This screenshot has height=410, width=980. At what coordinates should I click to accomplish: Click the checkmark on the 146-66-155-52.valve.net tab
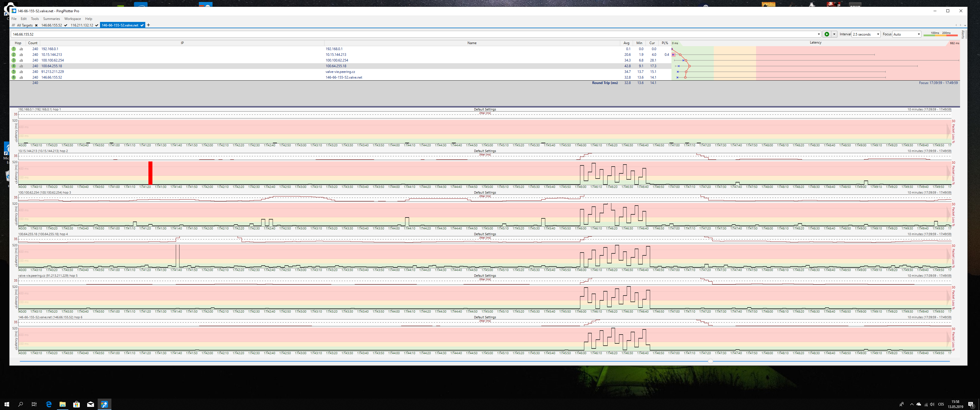[142, 25]
